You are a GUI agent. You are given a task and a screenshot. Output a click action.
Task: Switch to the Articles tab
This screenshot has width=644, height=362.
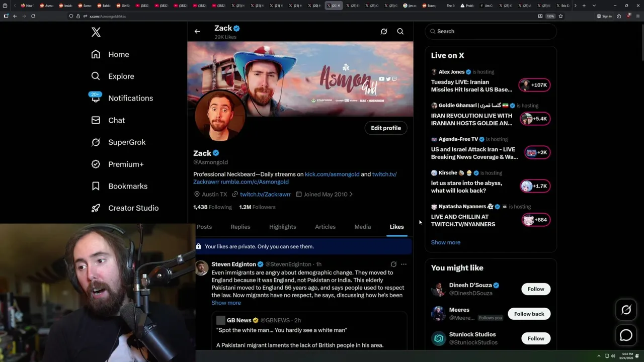[325, 227]
